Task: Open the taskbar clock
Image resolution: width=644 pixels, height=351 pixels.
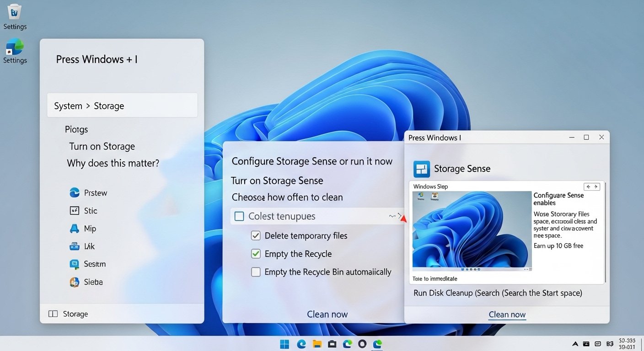Action: coord(627,344)
